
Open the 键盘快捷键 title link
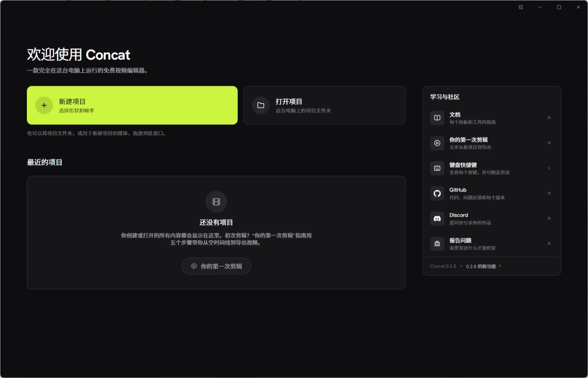[463, 165]
